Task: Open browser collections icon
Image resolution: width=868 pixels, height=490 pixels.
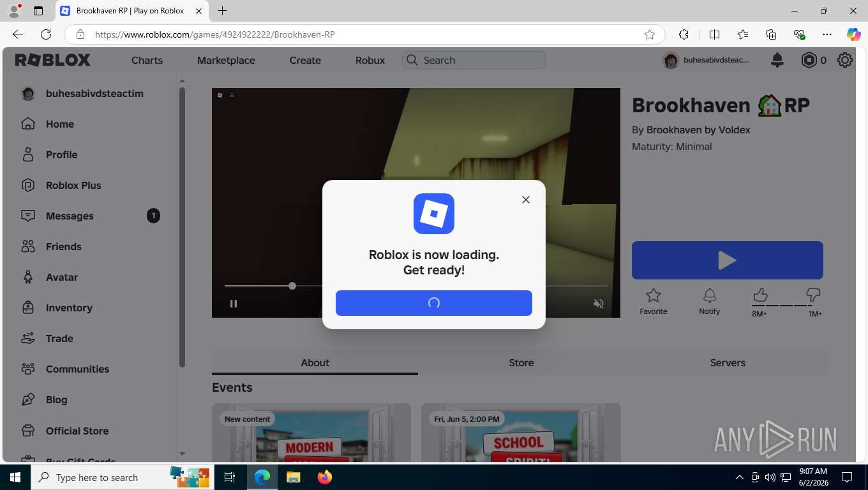Action: pyautogui.click(x=771, y=34)
